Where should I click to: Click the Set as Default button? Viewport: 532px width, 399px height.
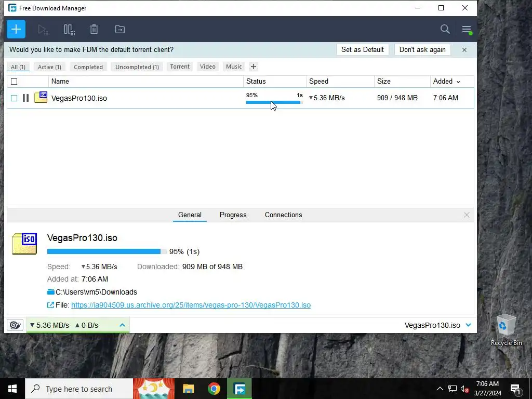(x=362, y=49)
